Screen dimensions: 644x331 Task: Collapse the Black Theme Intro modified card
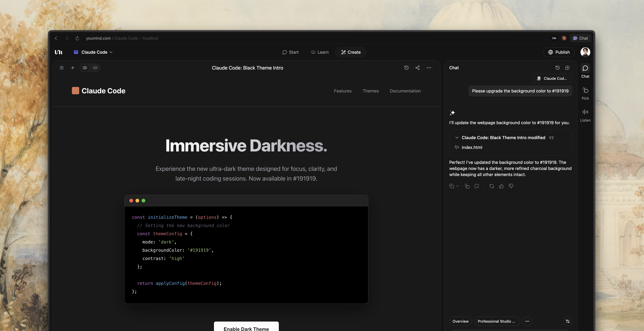(x=457, y=138)
